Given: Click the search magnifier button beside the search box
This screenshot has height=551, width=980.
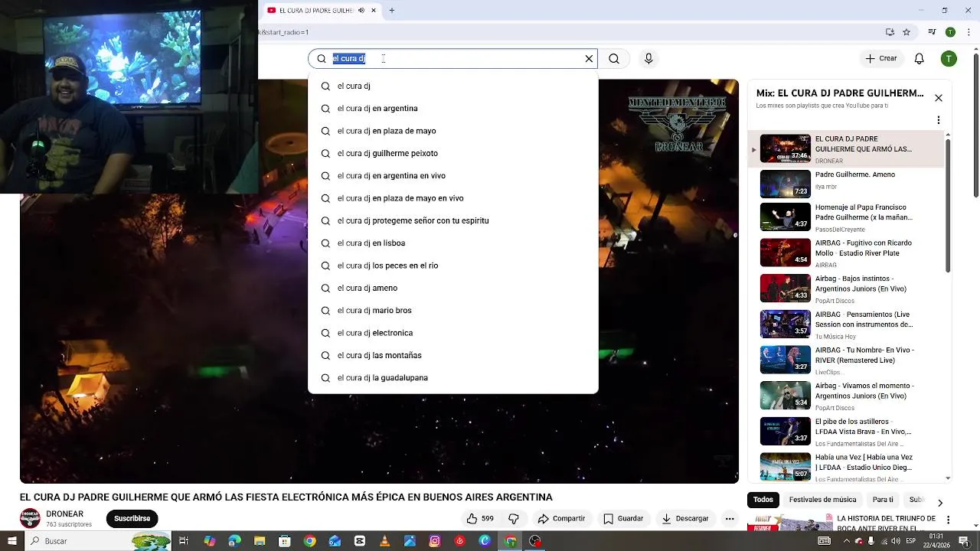Looking at the screenshot, I should coord(614,59).
